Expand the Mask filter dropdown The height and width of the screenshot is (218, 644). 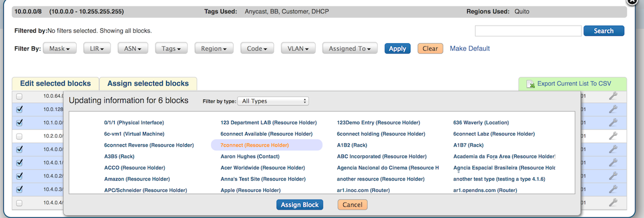(x=60, y=49)
